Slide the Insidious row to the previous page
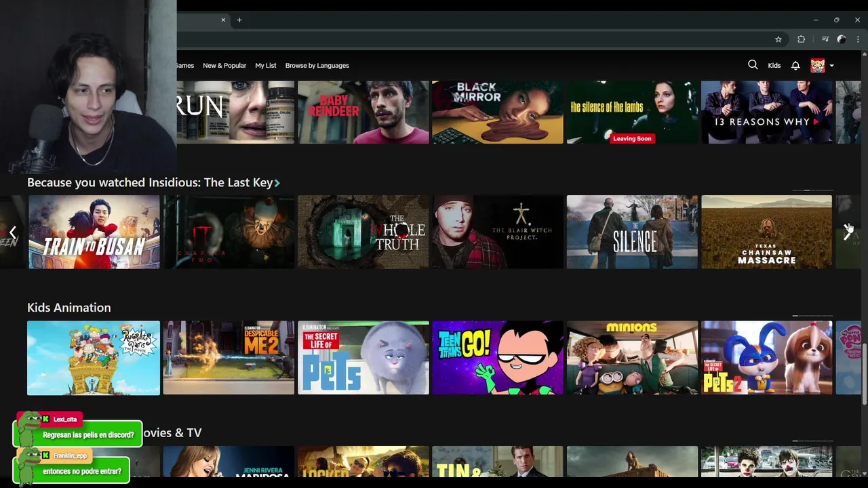This screenshot has width=868, height=488. (x=12, y=232)
